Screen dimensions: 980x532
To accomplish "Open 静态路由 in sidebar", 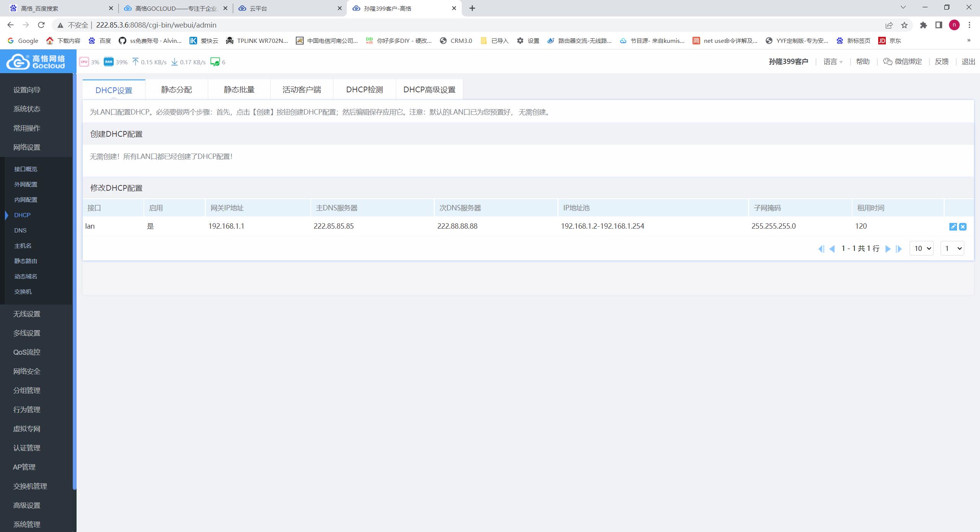I will pos(26,261).
